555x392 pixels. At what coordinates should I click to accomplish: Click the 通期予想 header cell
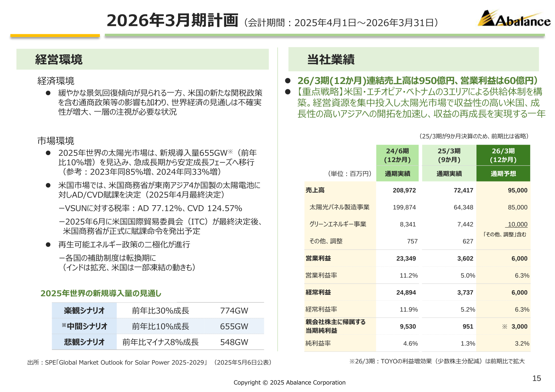[503, 174]
